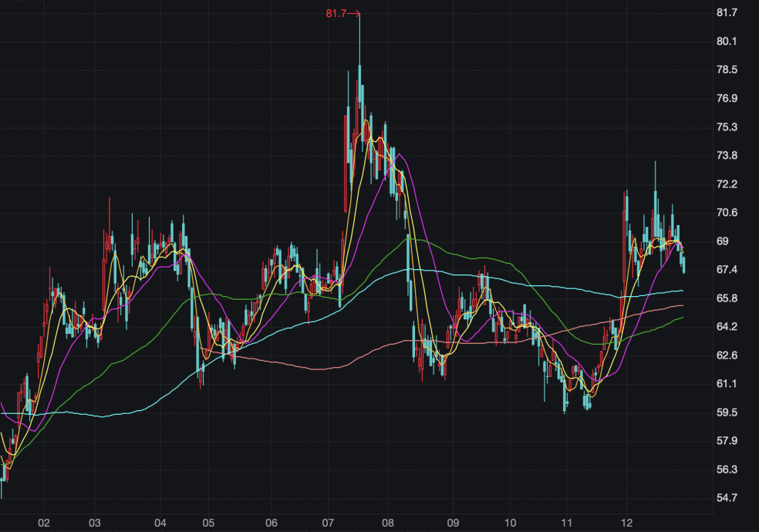Screen dimensions: 759x532
Task: Click the right end of the cyan moving average
Action: [x=683, y=291]
